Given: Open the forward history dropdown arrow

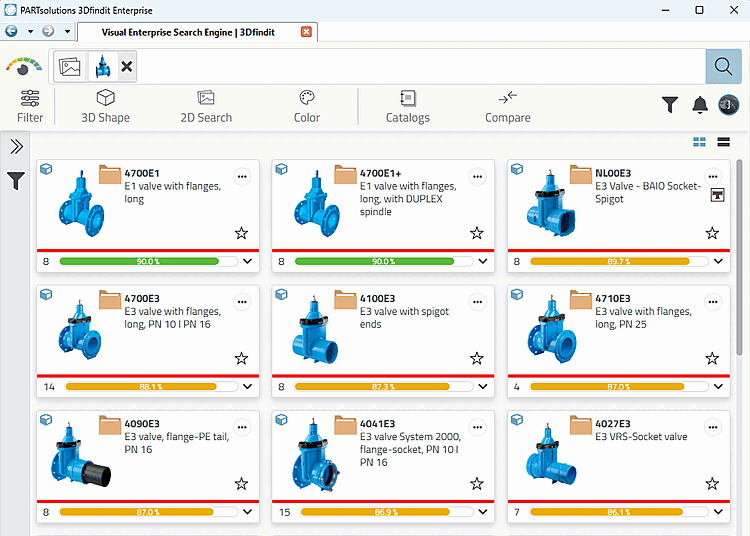Looking at the screenshot, I should (67, 32).
